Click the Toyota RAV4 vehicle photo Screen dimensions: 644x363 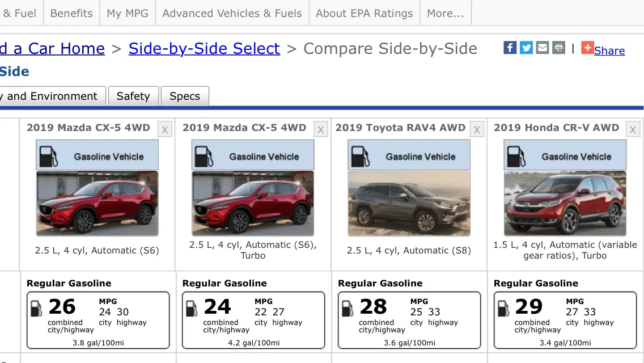[409, 203]
